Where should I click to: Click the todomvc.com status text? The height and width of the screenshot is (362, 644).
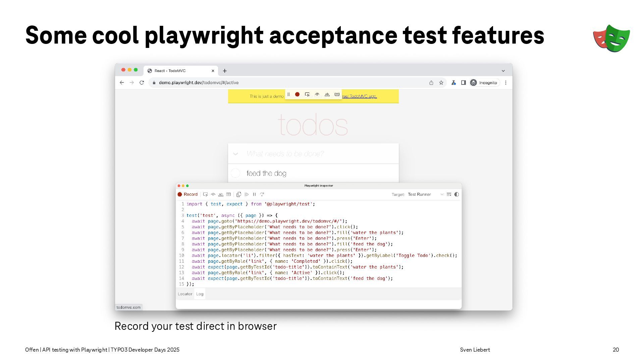point(128,307)
